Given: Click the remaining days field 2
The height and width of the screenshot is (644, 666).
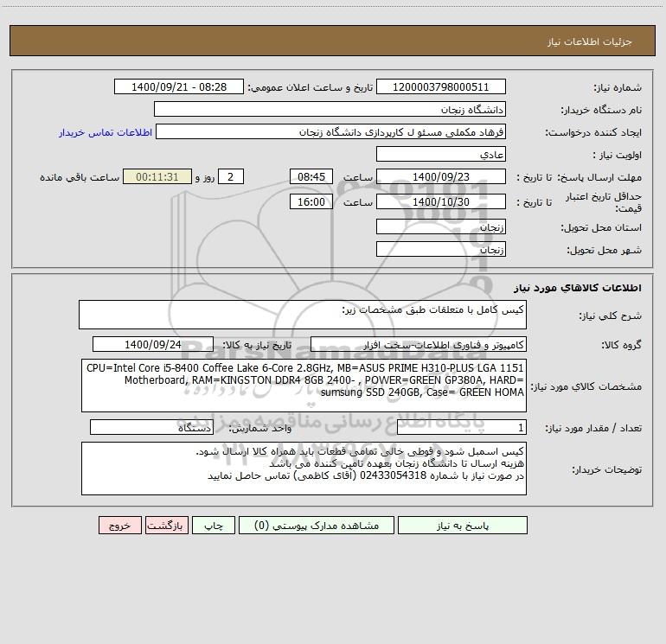Looking at the screenshot, I should coord(231,176).
